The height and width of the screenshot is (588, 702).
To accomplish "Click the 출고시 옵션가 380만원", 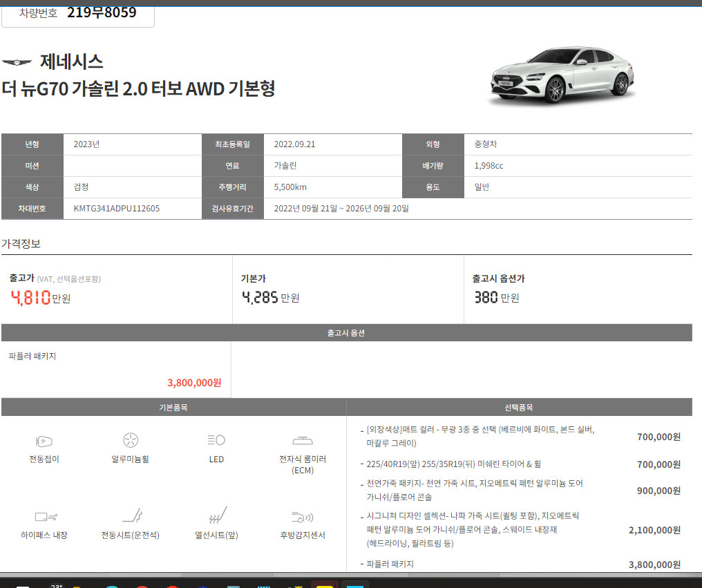I will (497, 297).
